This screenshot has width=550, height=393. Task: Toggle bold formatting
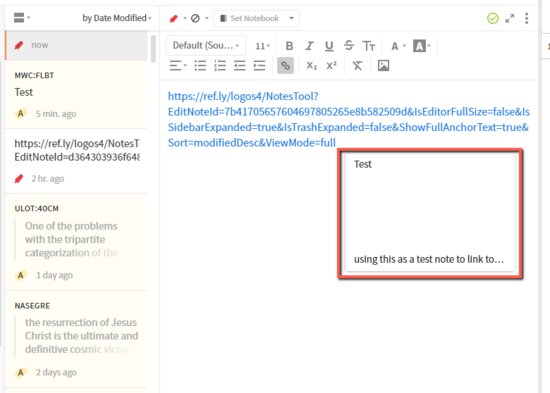[289, 46]
